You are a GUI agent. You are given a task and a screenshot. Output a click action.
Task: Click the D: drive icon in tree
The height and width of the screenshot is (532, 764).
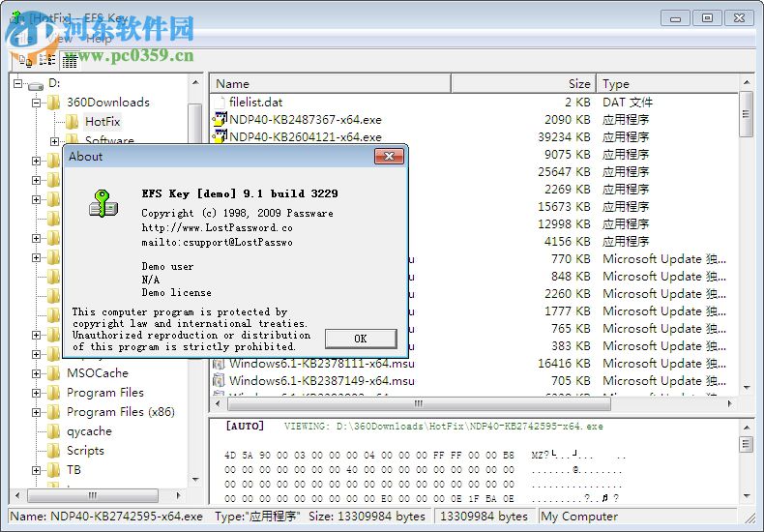pyautogui.click(x=36, y=85)
